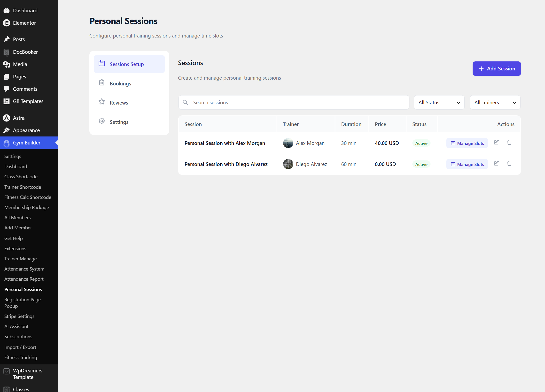Click the Reviews star icon

102,102
